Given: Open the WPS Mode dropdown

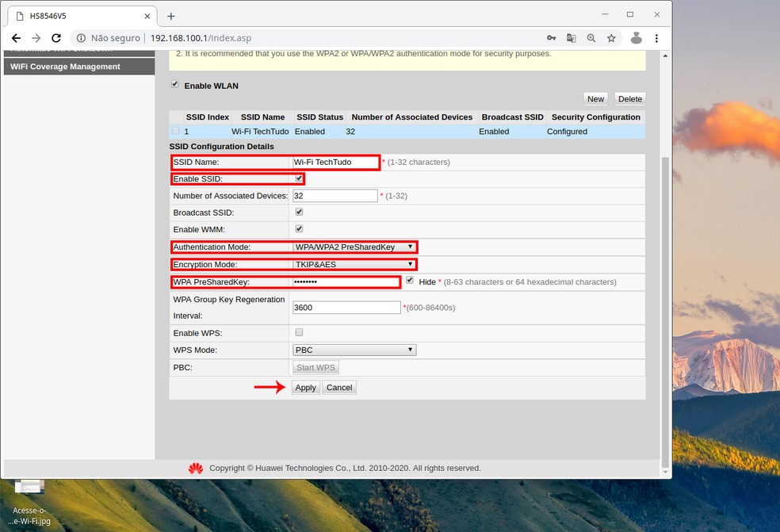Looking at the screenshot, I should click(411, 350).
